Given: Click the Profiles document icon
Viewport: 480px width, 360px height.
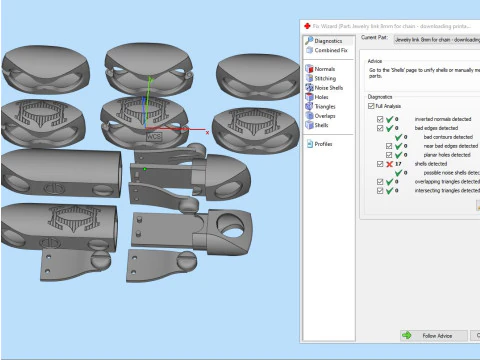Looking at the screenshot, I should coord(309,144).
